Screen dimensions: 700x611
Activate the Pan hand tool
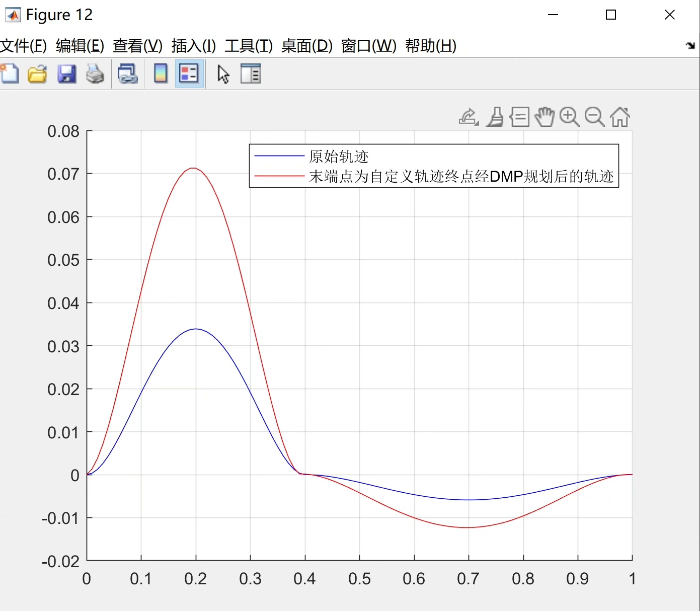pos(545,117)
